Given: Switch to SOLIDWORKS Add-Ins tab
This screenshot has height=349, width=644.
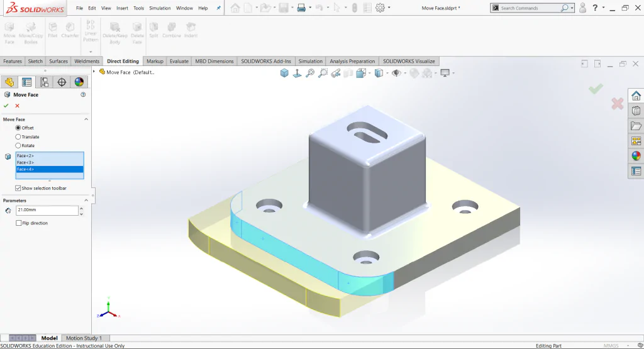Looking at the screenshot, I should [266, 61].
